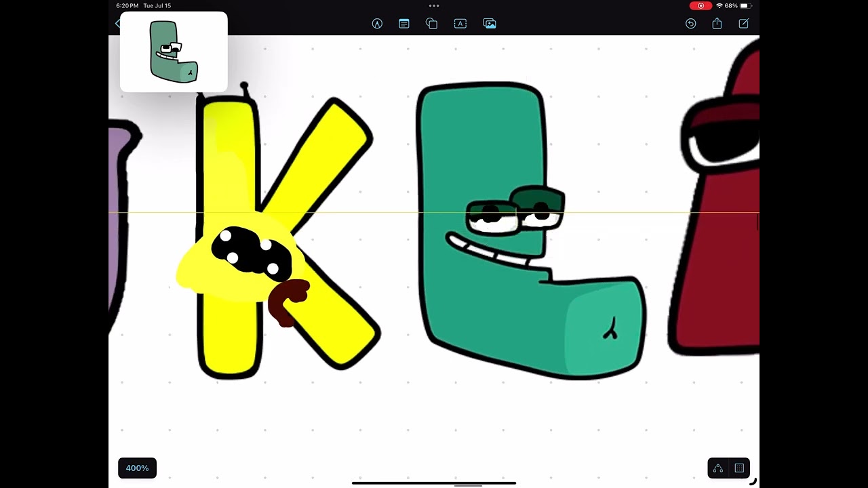Toggle the dot grid button
This screenshot has width=868, height=488.
pos(739,468)
